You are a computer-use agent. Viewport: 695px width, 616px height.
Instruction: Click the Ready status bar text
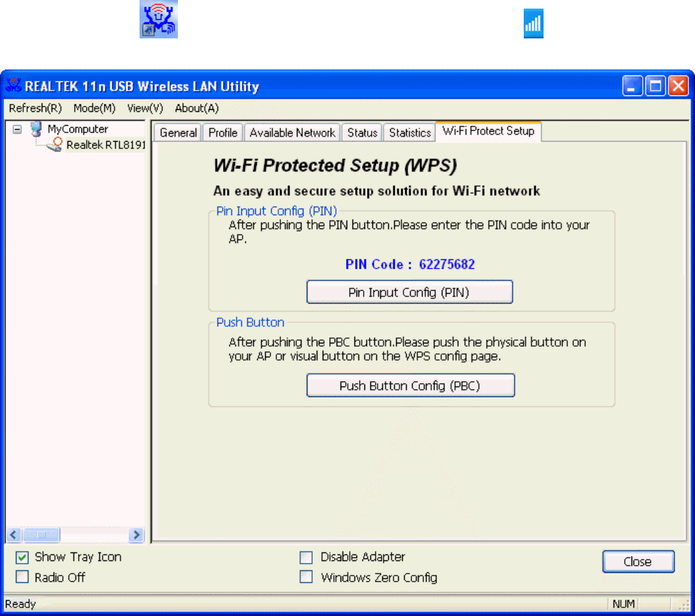(x=20, y=603)
